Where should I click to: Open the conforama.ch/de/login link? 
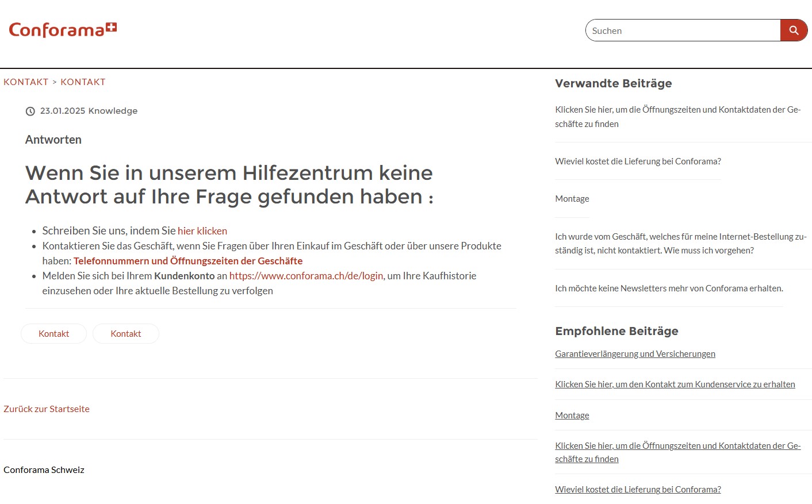pos(306,276)
